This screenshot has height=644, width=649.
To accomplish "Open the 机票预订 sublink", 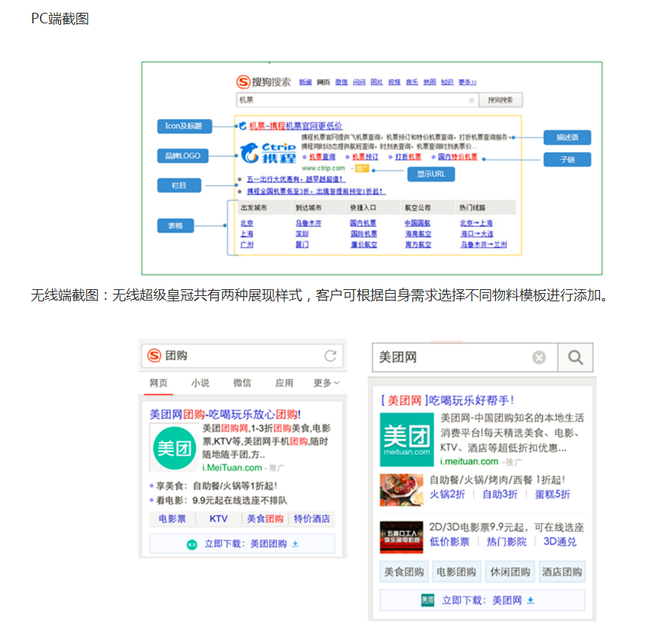I will [365, 157].
